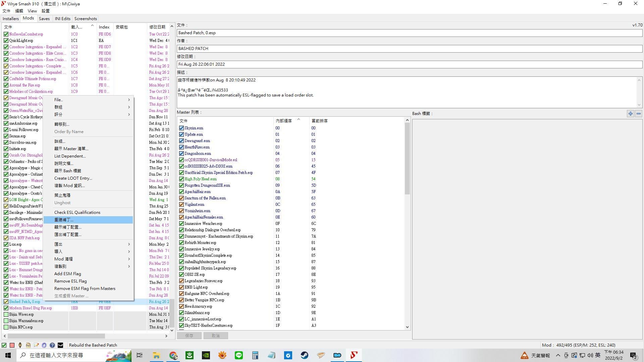Click the master list vertical scrollbar thumb
This screenshot has width=644, height=362.
tap(407, 159)
